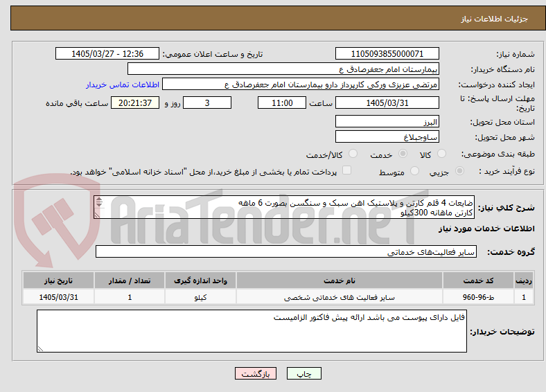Click the general need description textarea

pyautogui.click(x=284, y=207)
